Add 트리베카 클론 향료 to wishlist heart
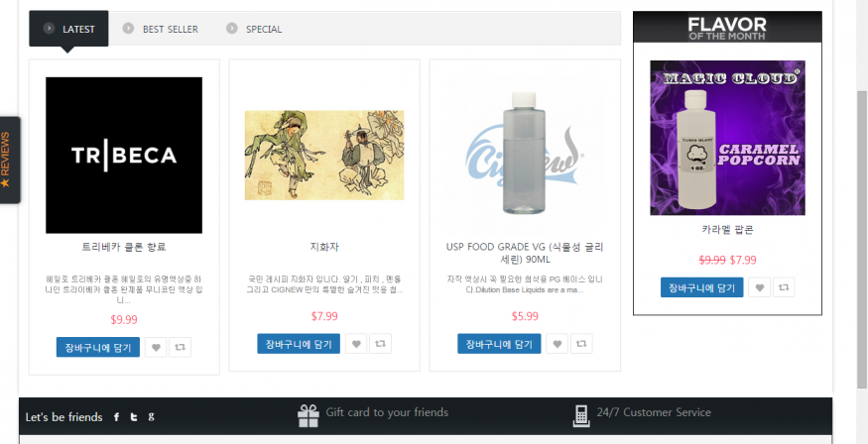 156,347
